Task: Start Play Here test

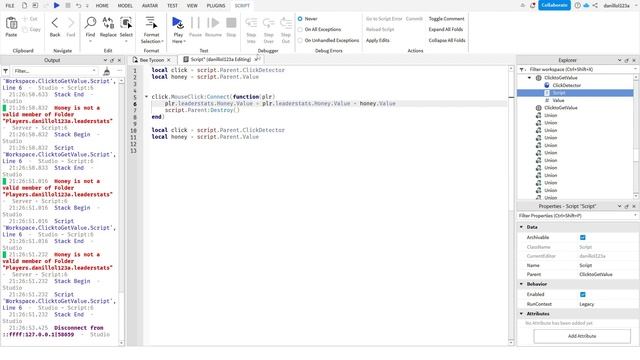Action: click(178, 23)
